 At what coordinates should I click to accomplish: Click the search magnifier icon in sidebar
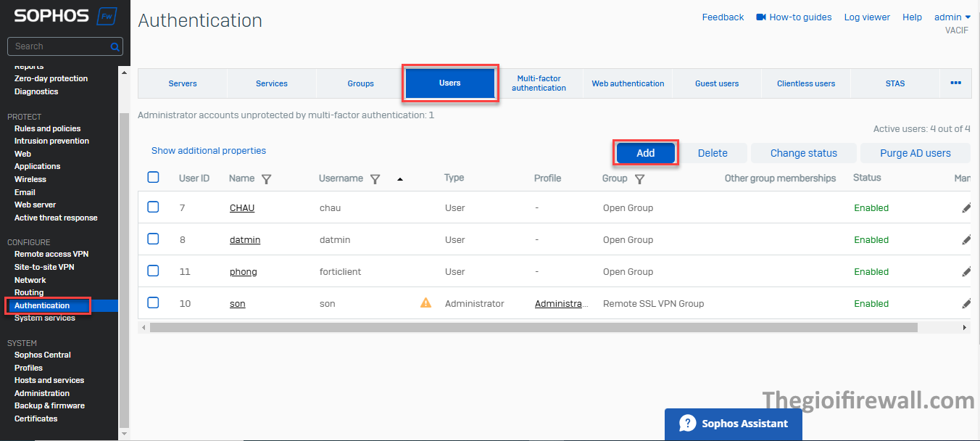click(x=115, y=46)
